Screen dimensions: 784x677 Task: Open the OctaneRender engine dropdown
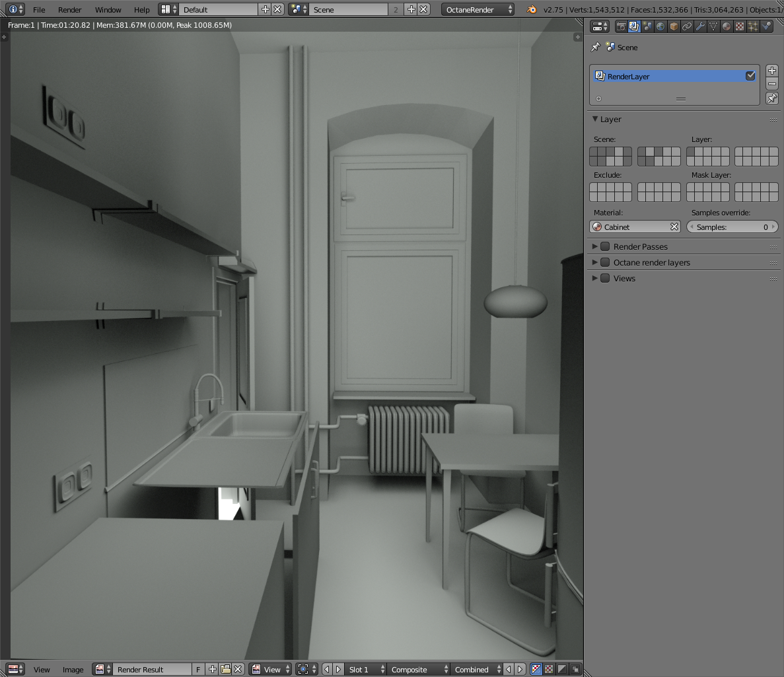478,9
